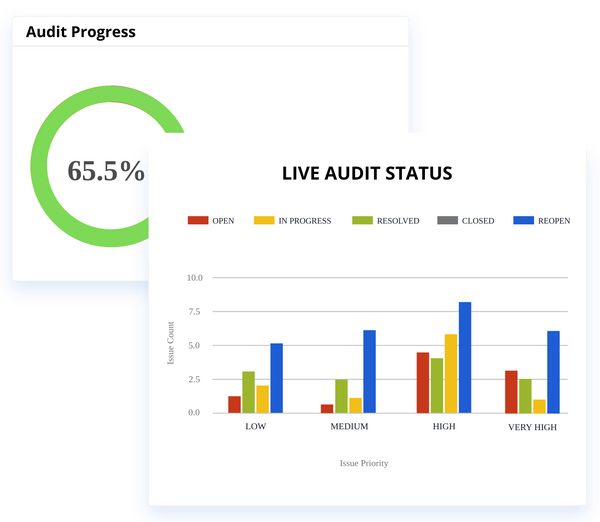Click the yellow IN PROGRESS legend swatch
The image size is (600, 522).
coord(263,220)
